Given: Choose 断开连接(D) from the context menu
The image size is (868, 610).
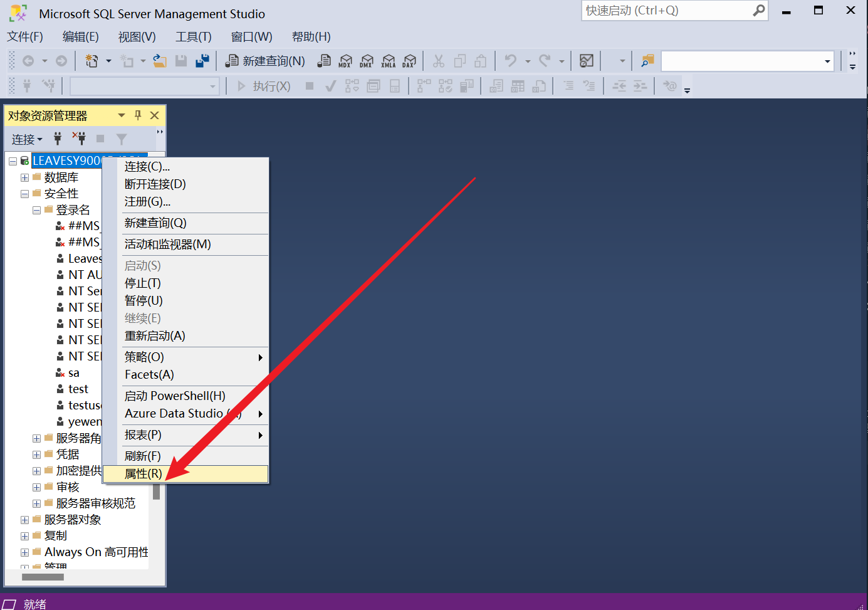Looking at the screenshot, I should [186, 184].
